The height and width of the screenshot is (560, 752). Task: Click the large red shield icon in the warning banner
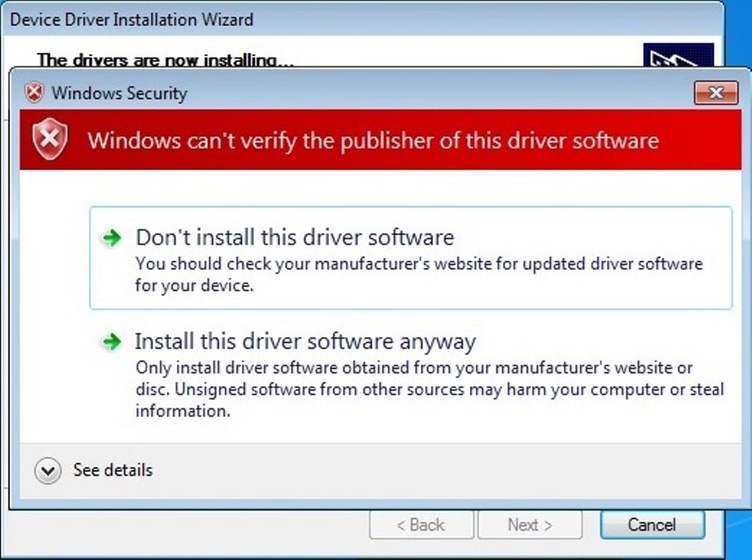click(50, 139)
